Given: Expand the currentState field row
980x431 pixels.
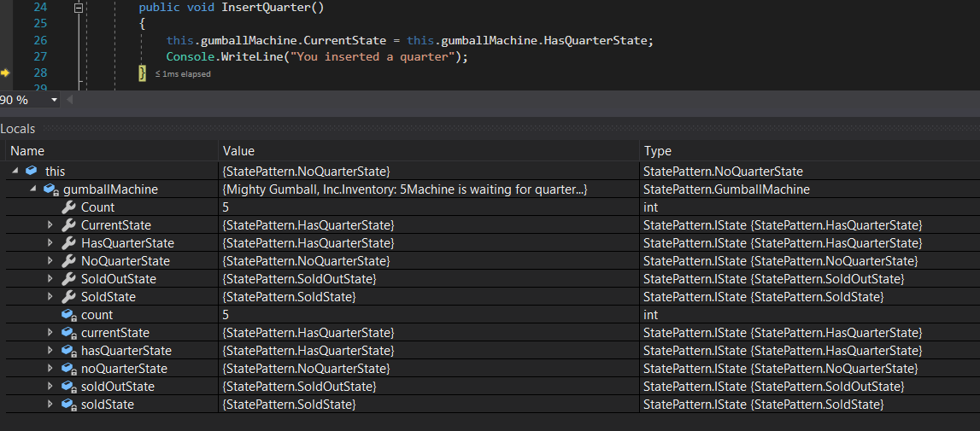Looking at the screenshot, I should click(x=50, y=333).
